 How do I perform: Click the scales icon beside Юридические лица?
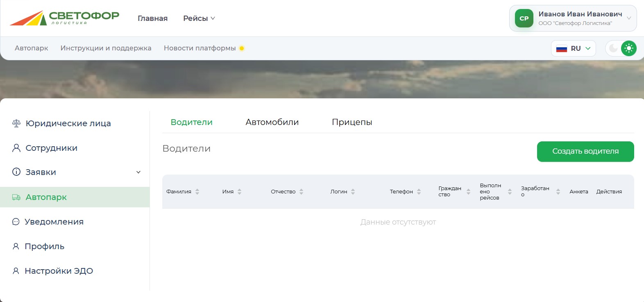click(x=16, y=123)
